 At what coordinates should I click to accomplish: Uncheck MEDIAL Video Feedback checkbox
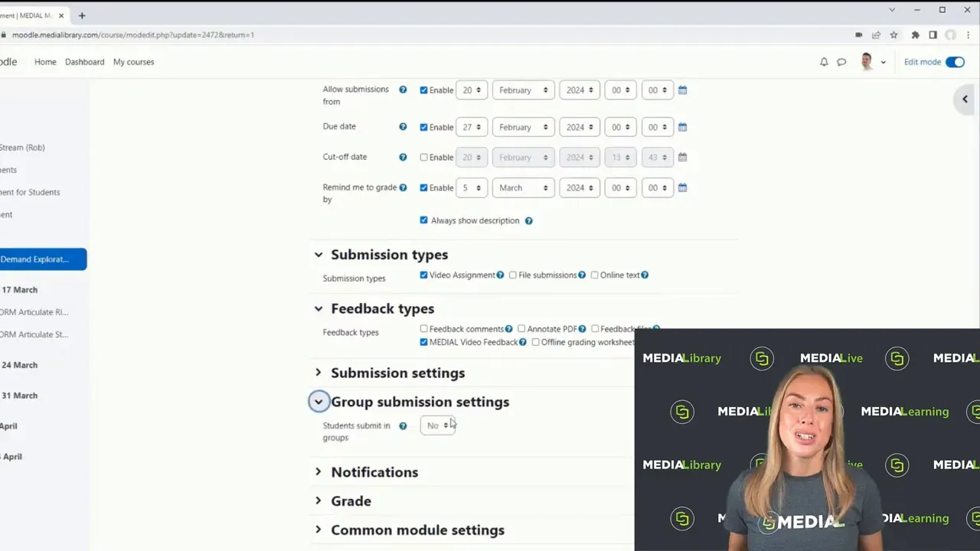pos(423,342)
